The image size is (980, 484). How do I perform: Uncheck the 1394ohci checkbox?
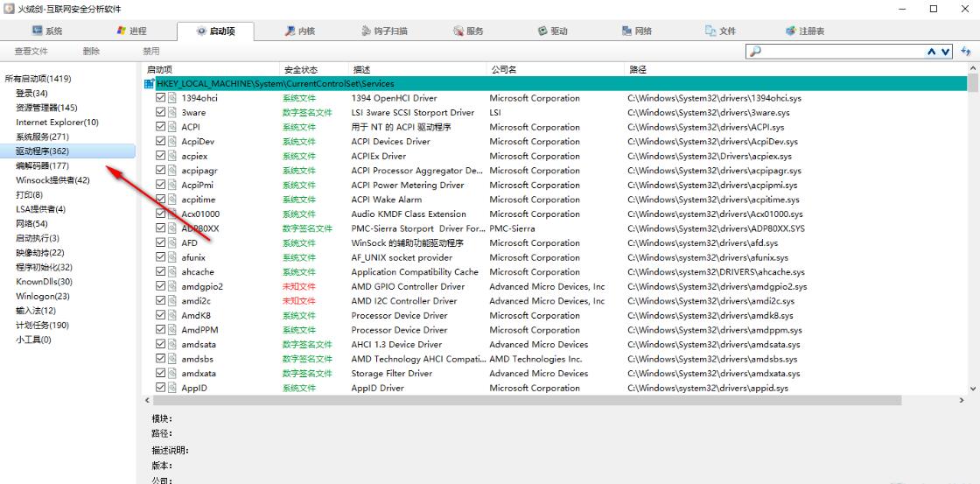coord(161,97)
